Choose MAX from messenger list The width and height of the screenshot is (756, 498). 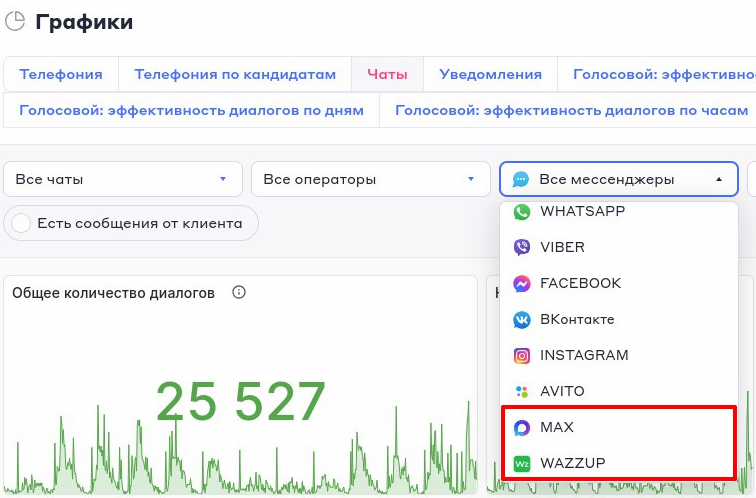point(619,427)
